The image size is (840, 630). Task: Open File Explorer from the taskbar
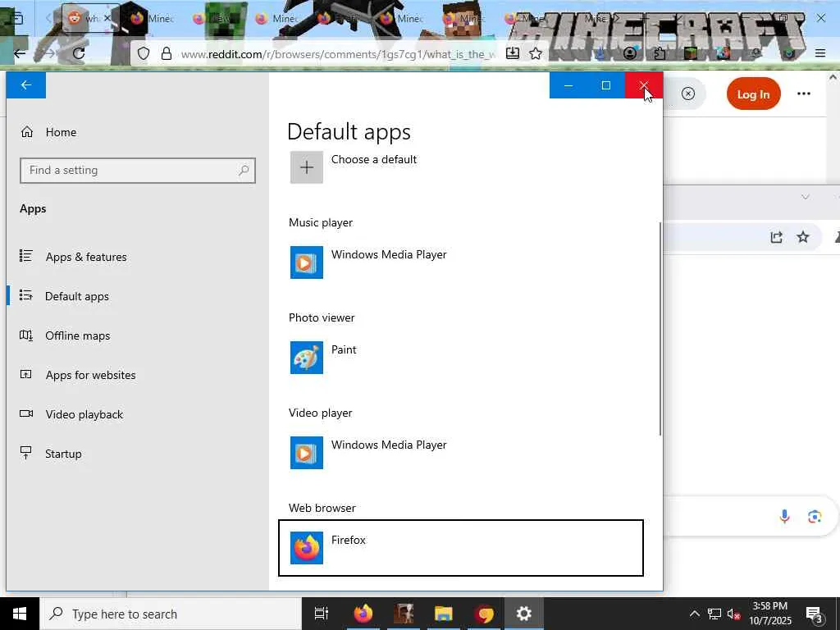click(x=444, y=614)
